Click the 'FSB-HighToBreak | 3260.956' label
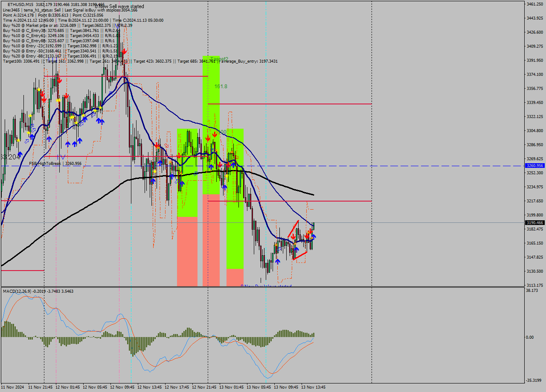The height and width of the screenshot is (392, 546). tap(55, 163)
